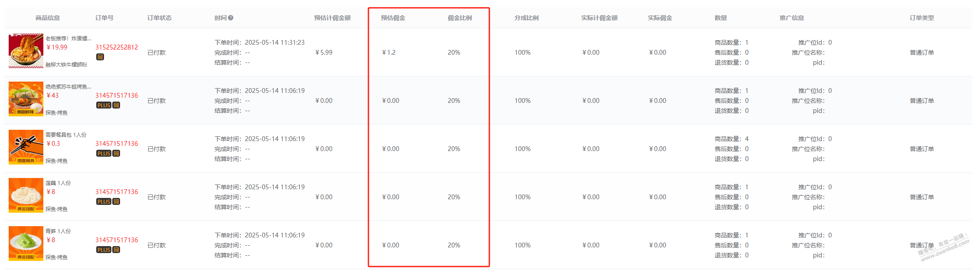Open the 青笋 product thumbnail

coord(26,244)
